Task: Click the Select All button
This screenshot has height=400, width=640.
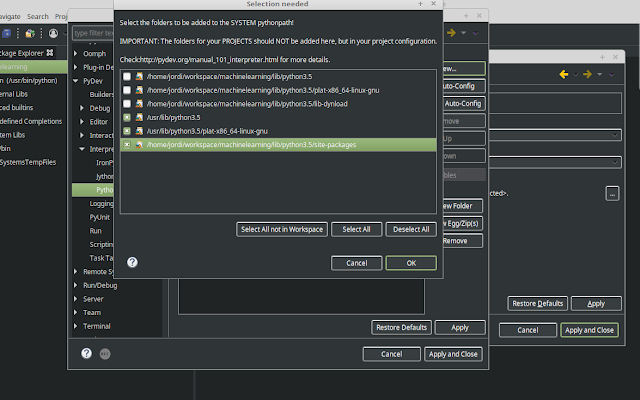Action: click(x=356, y=229)
